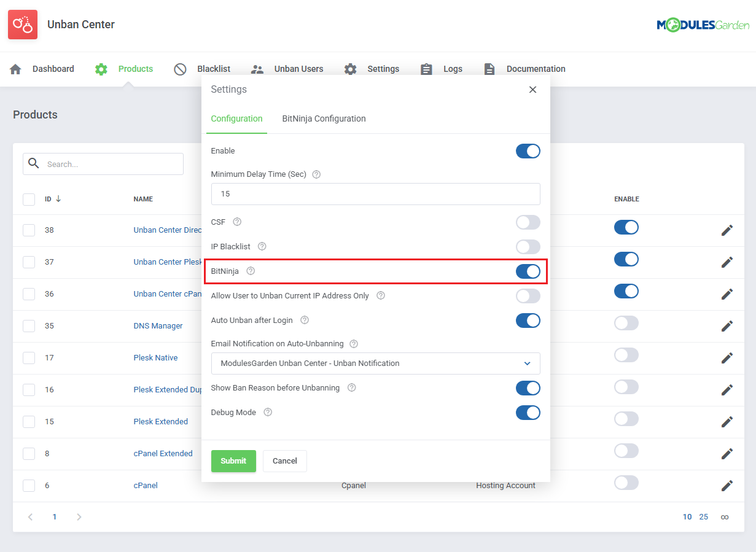The height and width of the screenshot is (552, 756).
Task: Switch to the BitNinja Configuration tab
Action: point(324,119)
